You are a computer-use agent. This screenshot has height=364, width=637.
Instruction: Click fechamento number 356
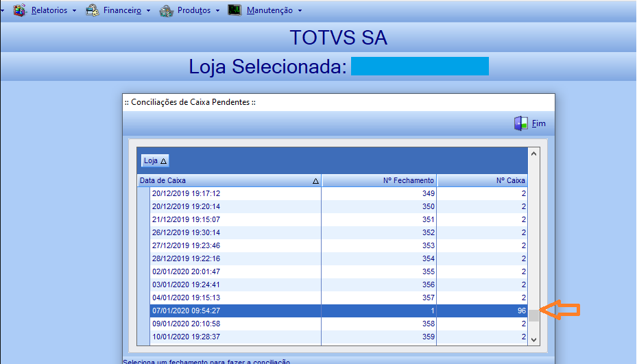tap(428, 284)
